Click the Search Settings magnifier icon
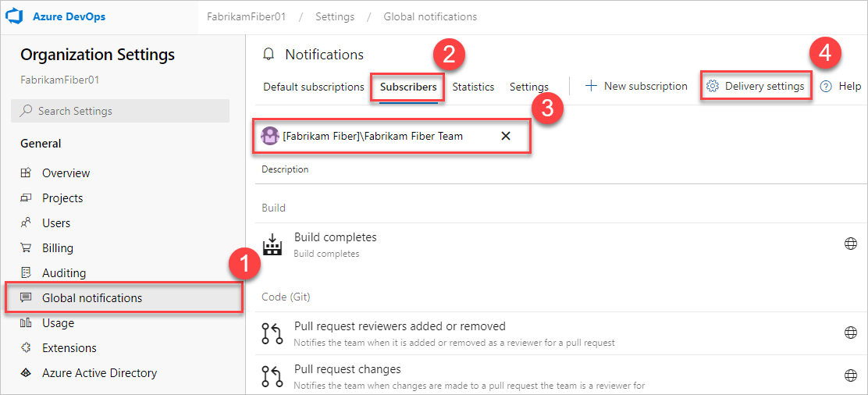Viewport: 868px width, 395px height. coord(26,111)
